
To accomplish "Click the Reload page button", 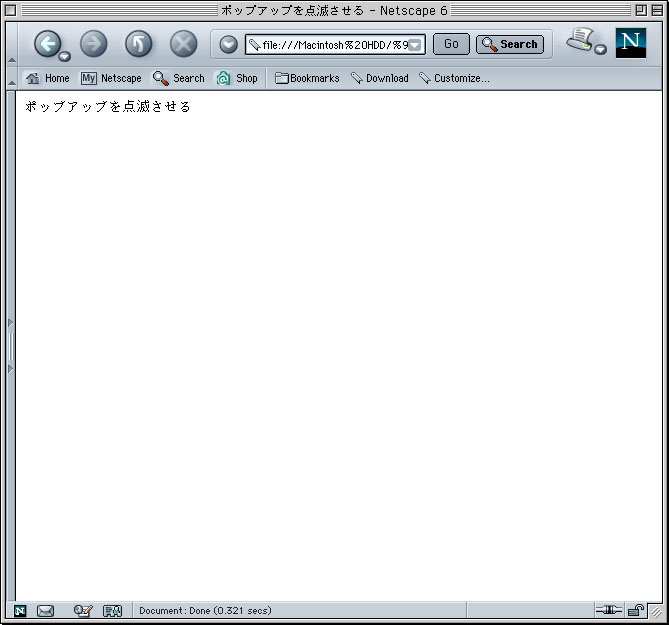I will point(138,44).
